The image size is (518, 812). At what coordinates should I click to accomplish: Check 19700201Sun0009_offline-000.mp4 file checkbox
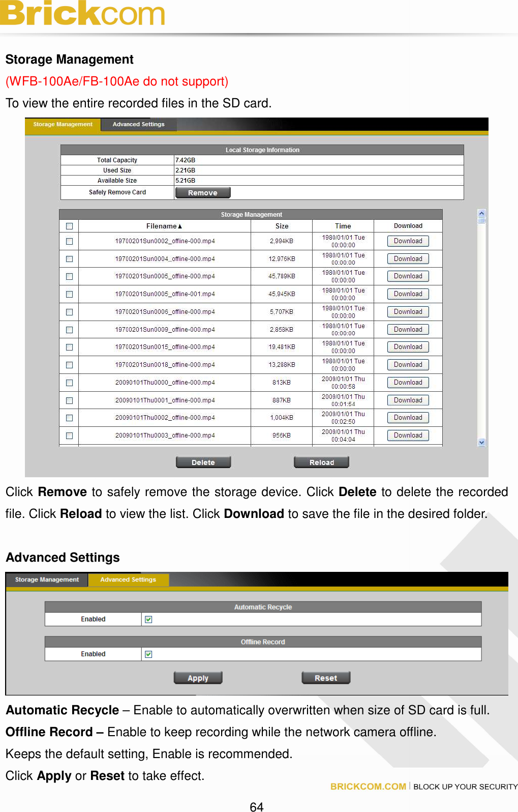pos(70,330)
